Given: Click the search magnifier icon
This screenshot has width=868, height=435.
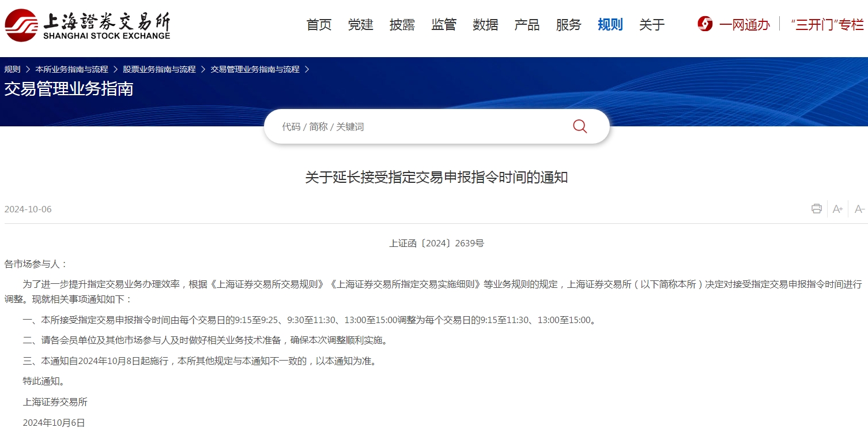Looking at the screenshot, I should (580, 126).
